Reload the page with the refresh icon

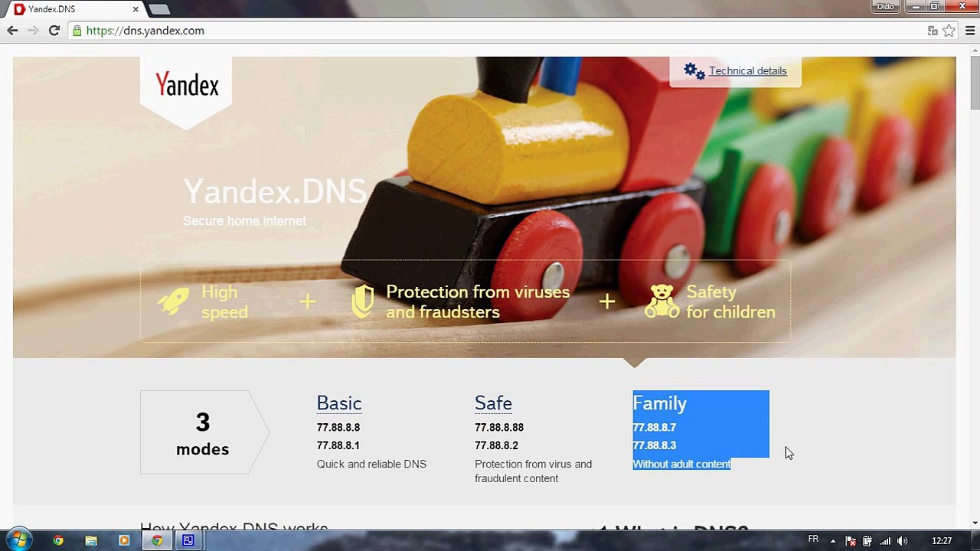[x=54, y=31]
